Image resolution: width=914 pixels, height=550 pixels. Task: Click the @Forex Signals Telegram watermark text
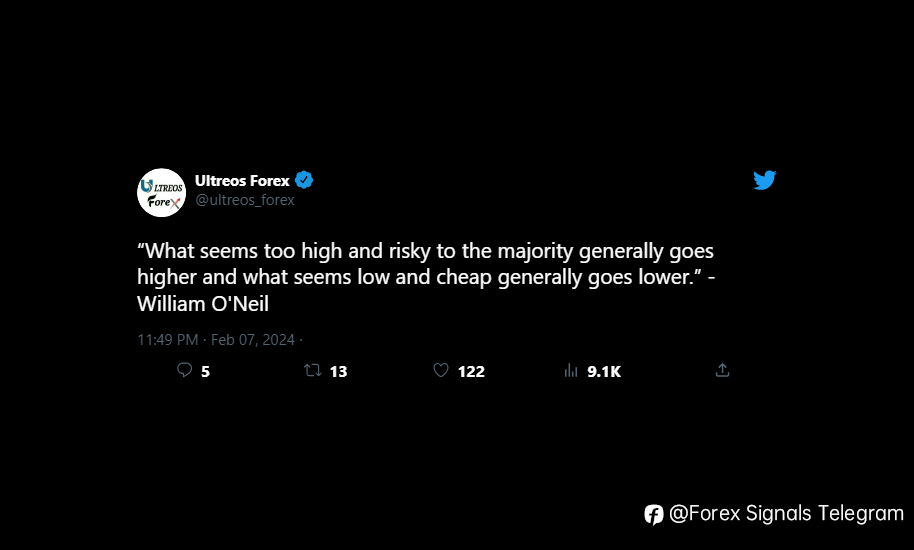pyautogui.click(x=786, y=513)
